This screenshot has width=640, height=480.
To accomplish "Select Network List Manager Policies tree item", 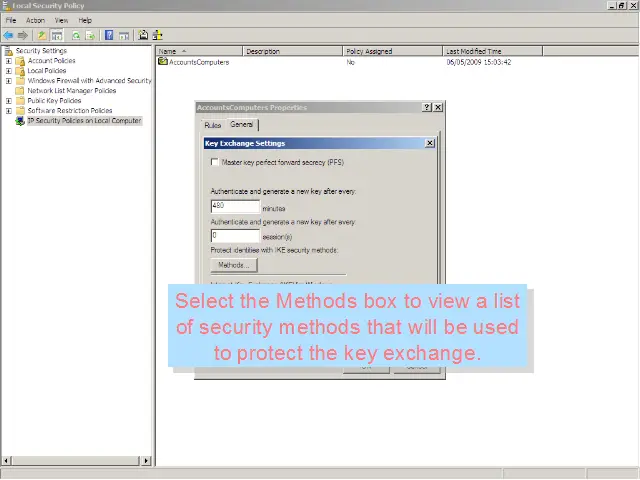I will pos(71,91).
